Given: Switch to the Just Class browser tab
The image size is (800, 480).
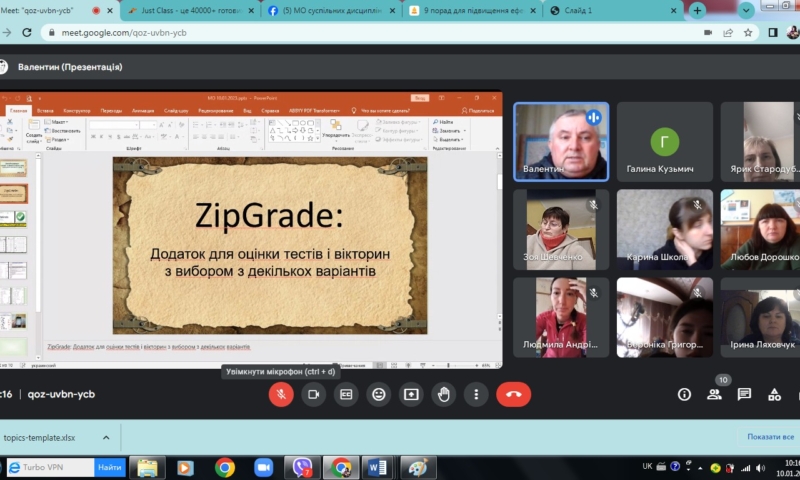Looking at the screenshot, I should [x=191, y=11].
